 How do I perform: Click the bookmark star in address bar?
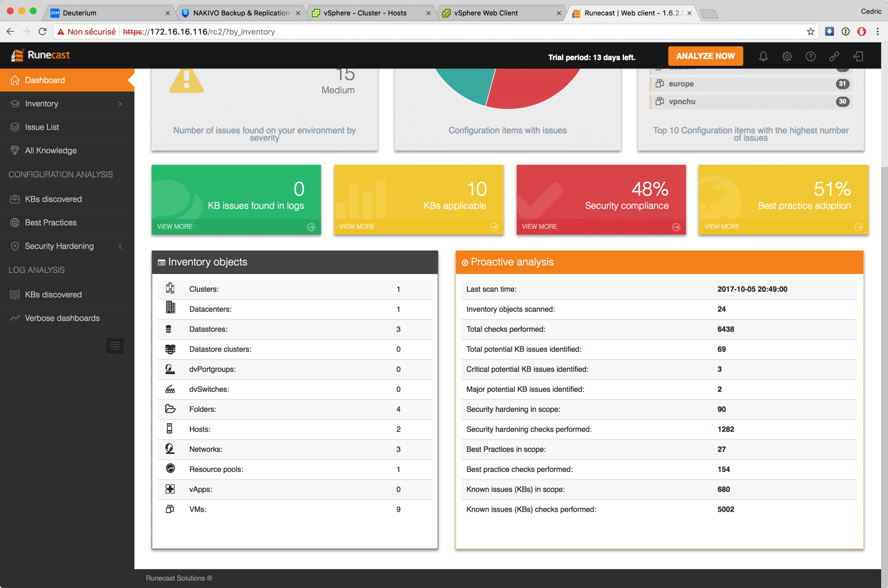coord(810,32)
